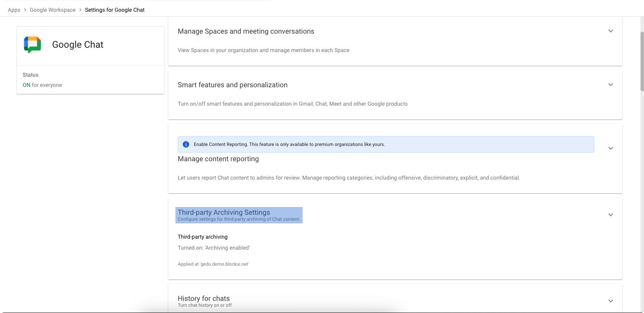Click the Third-party archiving setting label

[202, 237]
